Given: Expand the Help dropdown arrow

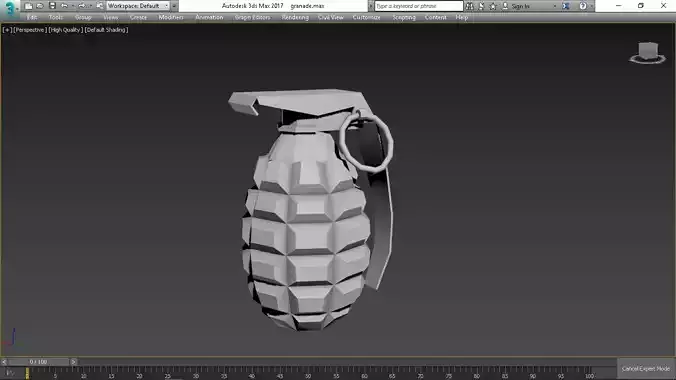Looking at the screenshot, I should tap(592, 6).
